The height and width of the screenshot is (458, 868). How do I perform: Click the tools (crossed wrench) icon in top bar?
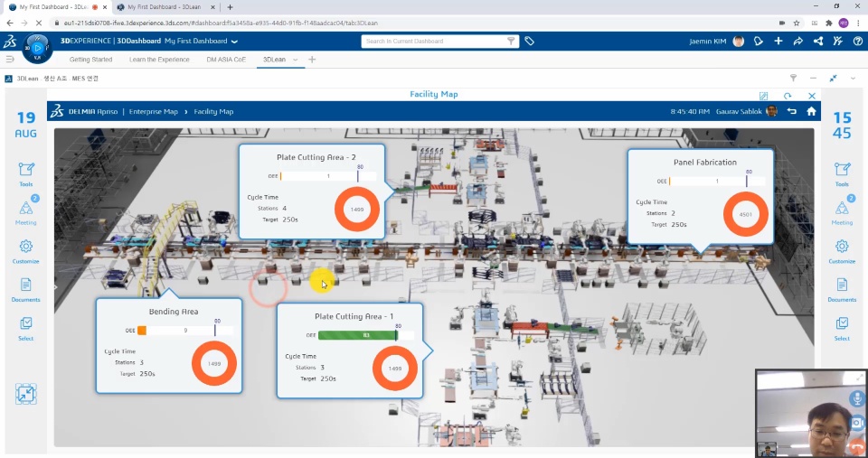click(x=837, y=41)
